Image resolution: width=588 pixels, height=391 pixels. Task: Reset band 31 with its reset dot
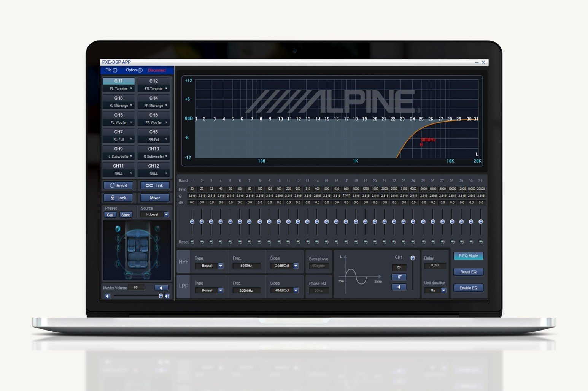coord(481,242)
